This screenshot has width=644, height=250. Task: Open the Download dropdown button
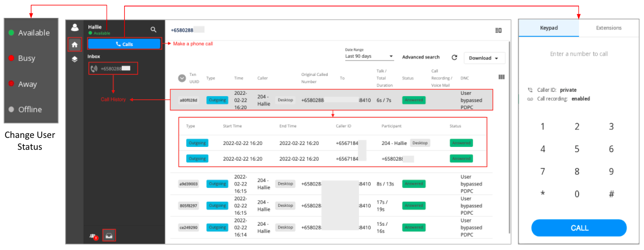tap(484, 58)
